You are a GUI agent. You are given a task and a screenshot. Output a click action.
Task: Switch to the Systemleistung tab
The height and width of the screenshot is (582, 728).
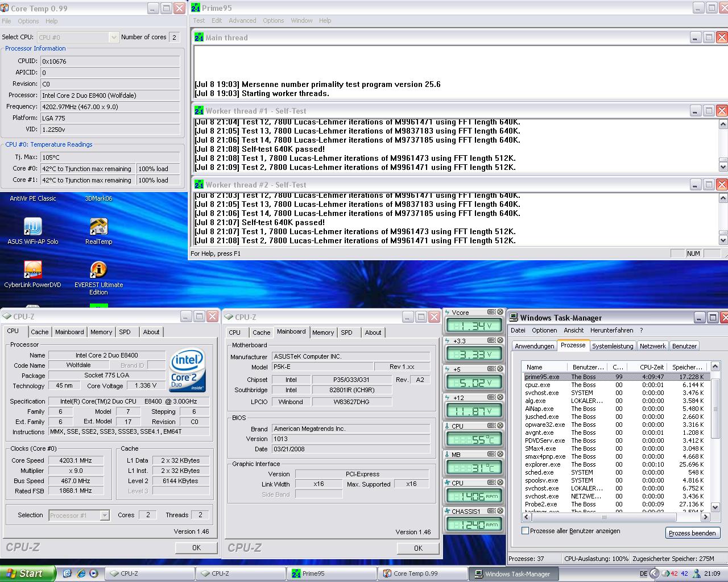pyautogui.click(x=612, y=346)
